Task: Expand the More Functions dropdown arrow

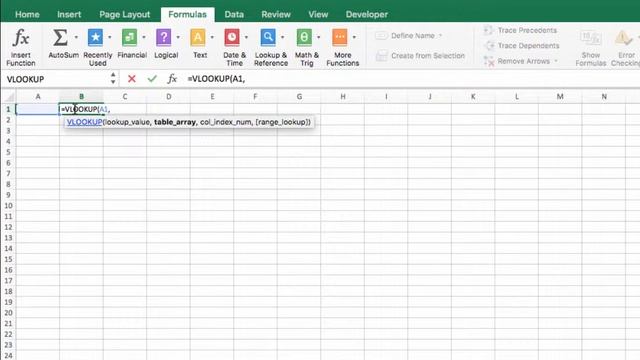Action: [x=354, y=37]
